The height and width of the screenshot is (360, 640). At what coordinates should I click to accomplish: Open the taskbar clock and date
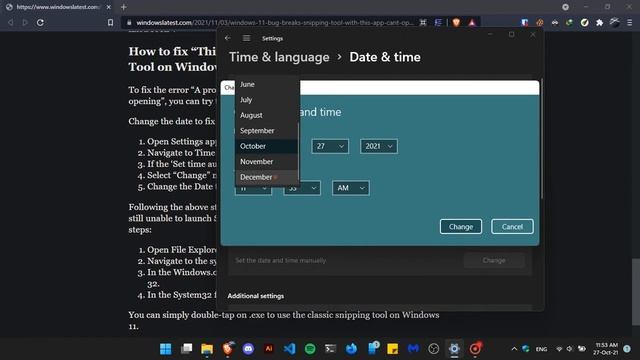click(606, 349)
